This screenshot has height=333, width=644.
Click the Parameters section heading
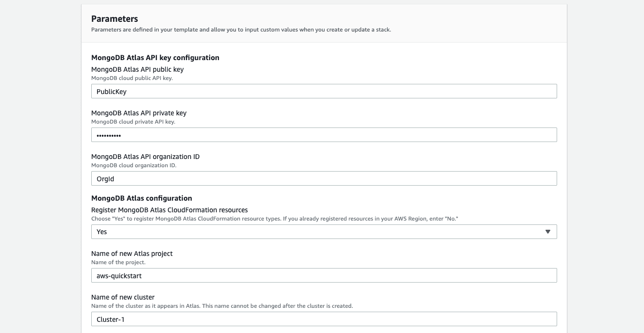tap(115, 19)
